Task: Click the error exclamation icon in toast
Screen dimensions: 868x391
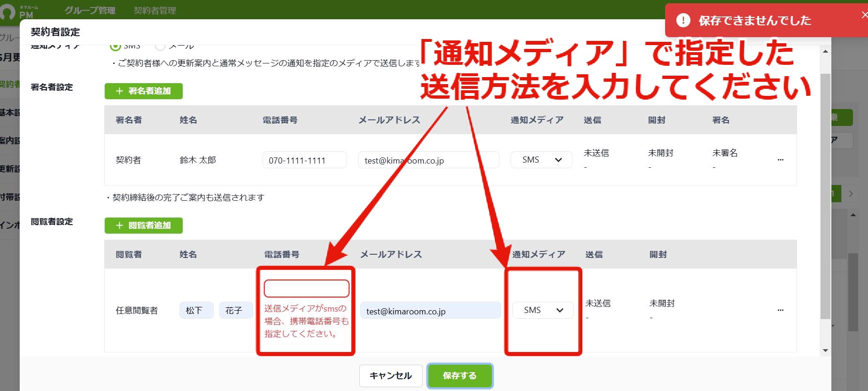Action: coord(683,20)
